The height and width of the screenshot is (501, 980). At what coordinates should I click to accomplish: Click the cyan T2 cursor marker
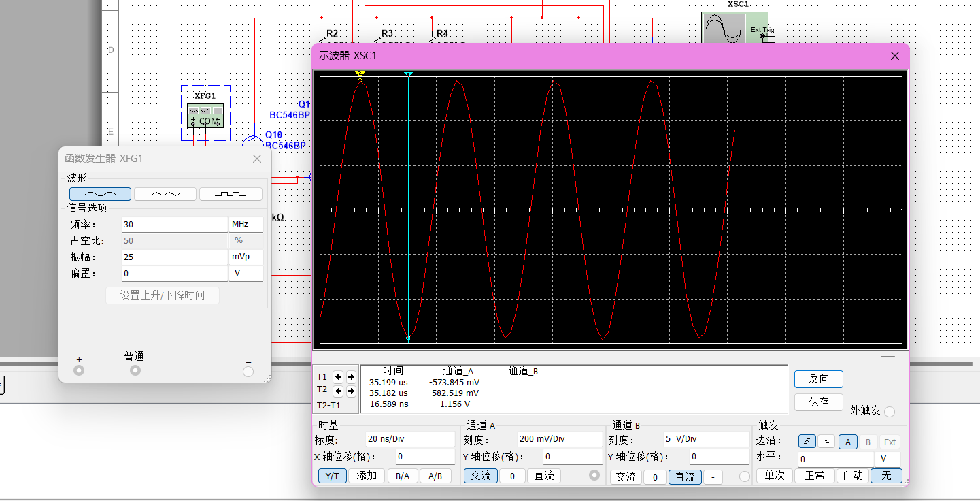tap(408, 74)
